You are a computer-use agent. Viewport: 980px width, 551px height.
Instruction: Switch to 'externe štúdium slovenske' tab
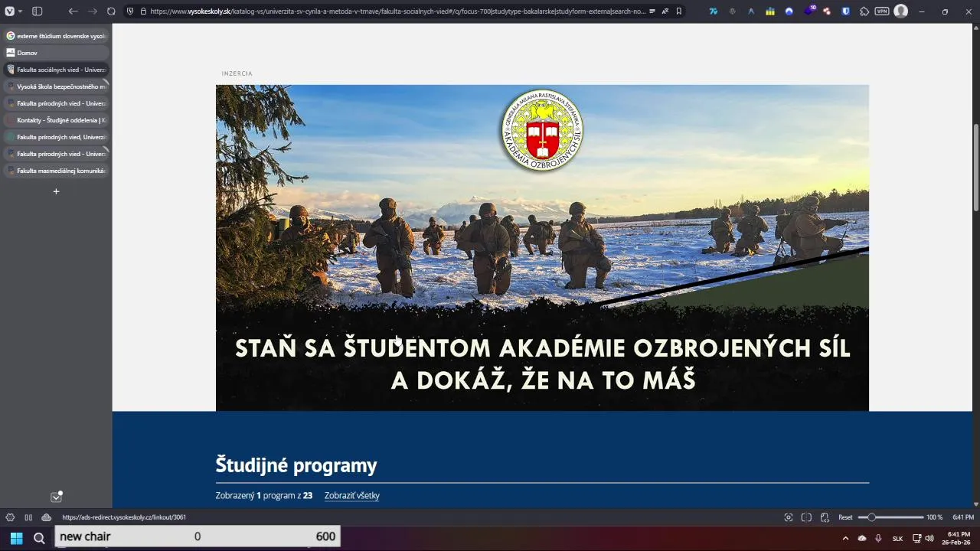(x=56, y=36)
